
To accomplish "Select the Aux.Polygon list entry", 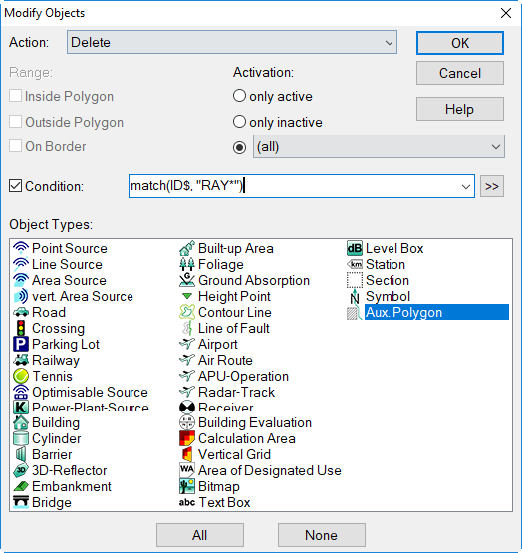I will [x=437, y=312].
